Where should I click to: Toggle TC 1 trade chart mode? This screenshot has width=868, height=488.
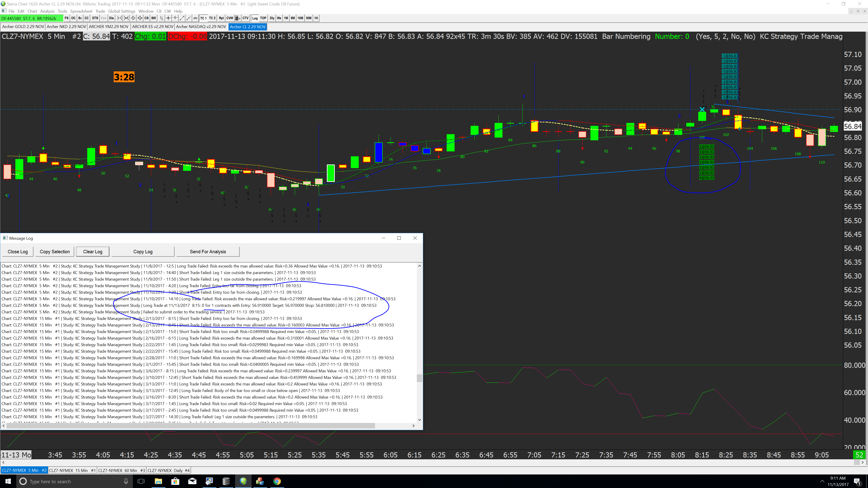pos(203,18)
